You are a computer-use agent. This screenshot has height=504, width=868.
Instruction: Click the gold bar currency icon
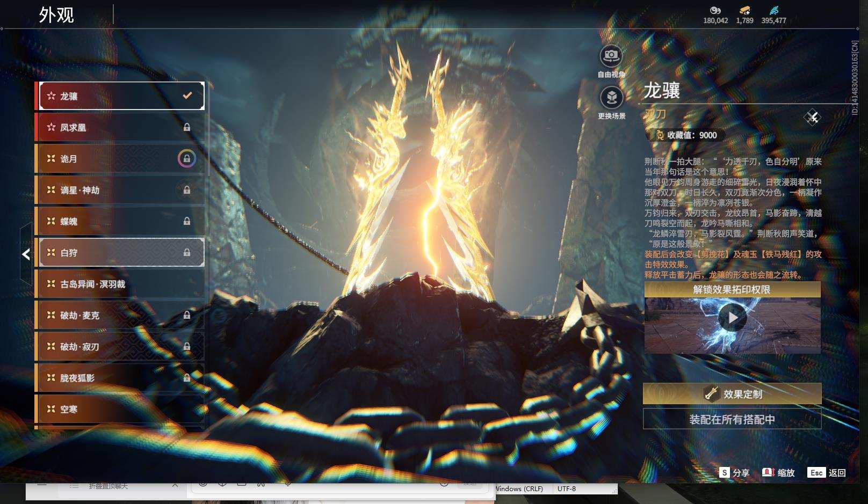pyautogui.click(x=745, y=10)
